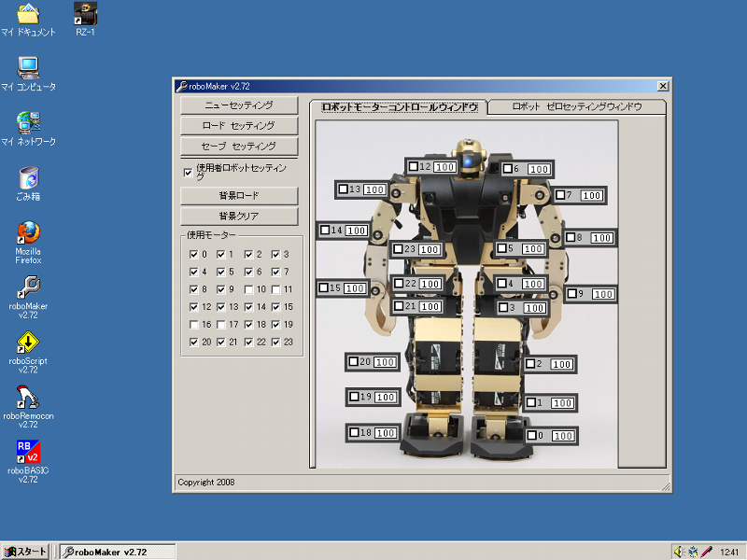Check the motor 20 box on robot image

coord(354,362)
